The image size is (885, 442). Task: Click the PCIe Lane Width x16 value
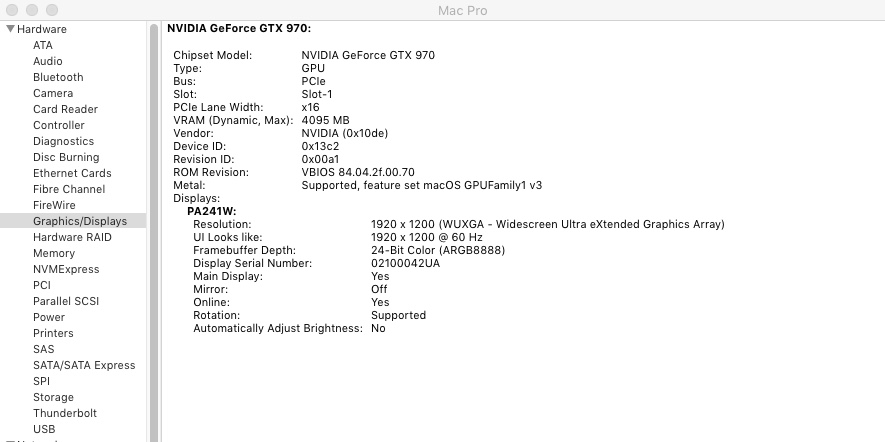tap(310, 107)
